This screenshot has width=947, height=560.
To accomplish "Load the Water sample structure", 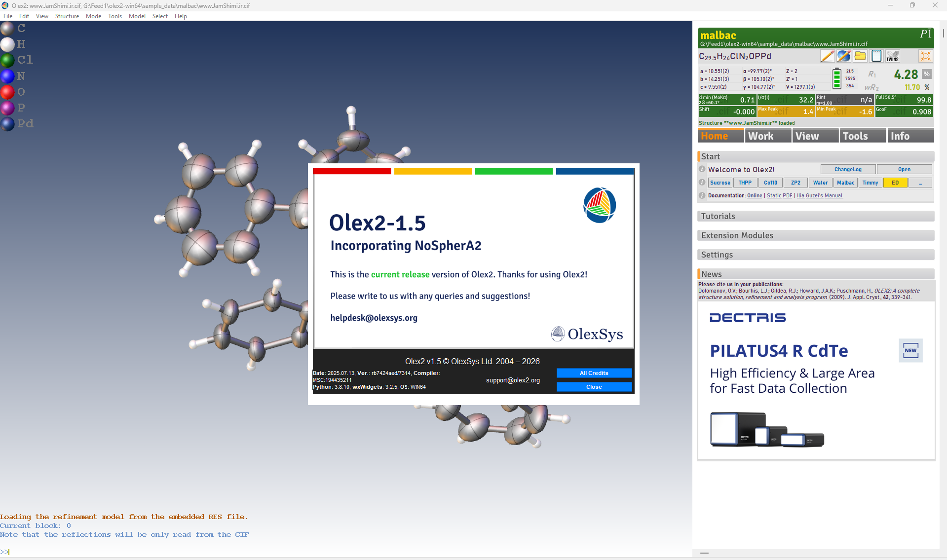I will coord(821,183).
